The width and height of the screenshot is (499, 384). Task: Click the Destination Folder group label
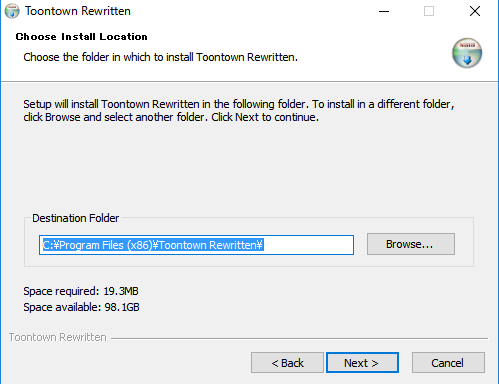point(76,218)
